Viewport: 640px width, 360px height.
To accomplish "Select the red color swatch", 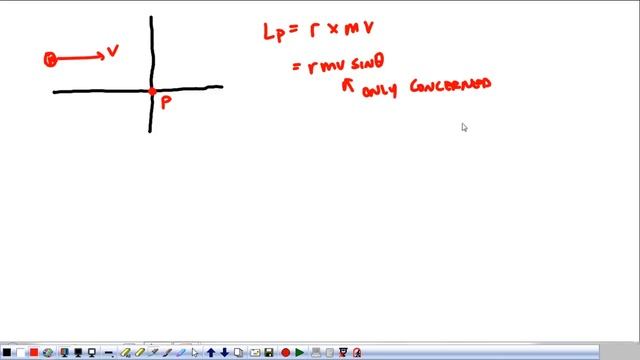I will pyautogui.click(x=34, y=352).
